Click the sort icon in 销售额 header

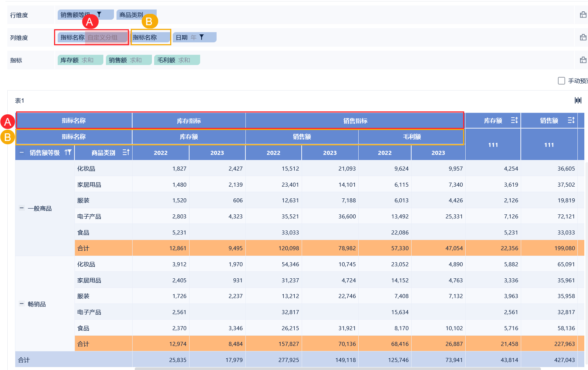[x=571, y=120]
